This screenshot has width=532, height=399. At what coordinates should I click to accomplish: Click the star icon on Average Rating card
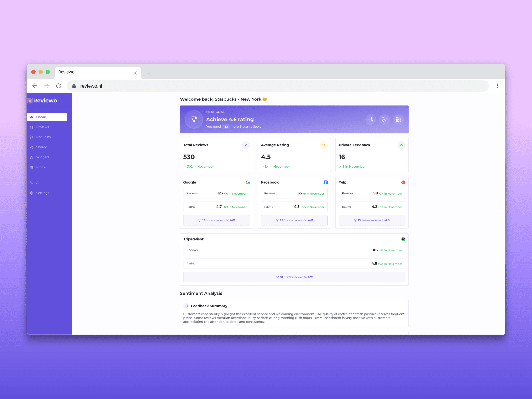coord(323,145)
